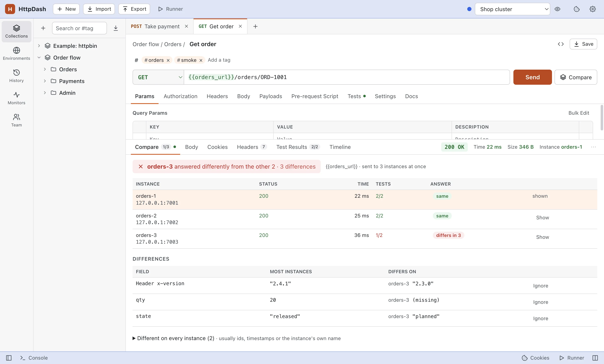Open the Monitors sidebar panel
The image size is (604, 364).
coord(16,98)
